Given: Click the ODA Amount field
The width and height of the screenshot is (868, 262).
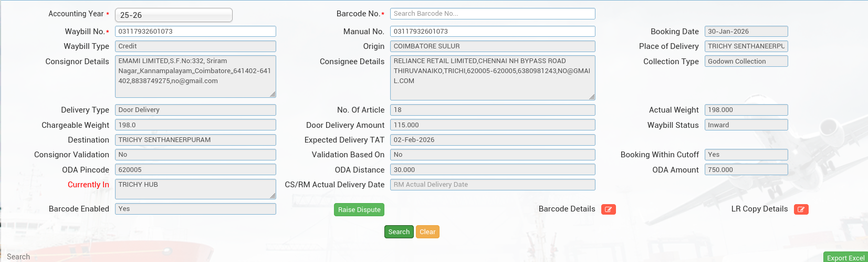Looking at the screenshot, I should 746,170.
